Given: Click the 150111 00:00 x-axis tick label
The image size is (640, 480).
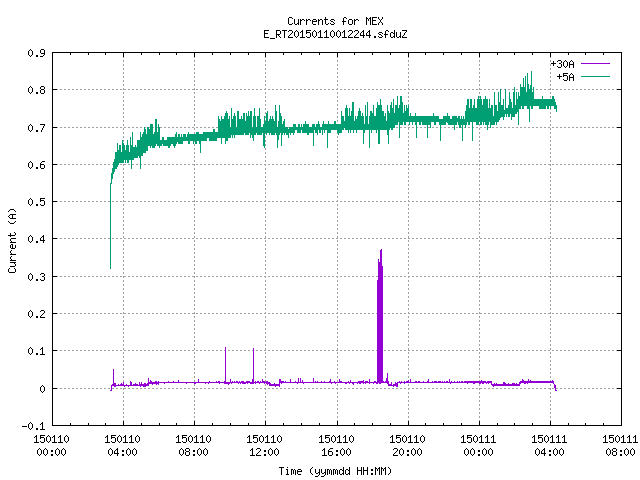Looking at the screenshot, I should tap(478, 446).
